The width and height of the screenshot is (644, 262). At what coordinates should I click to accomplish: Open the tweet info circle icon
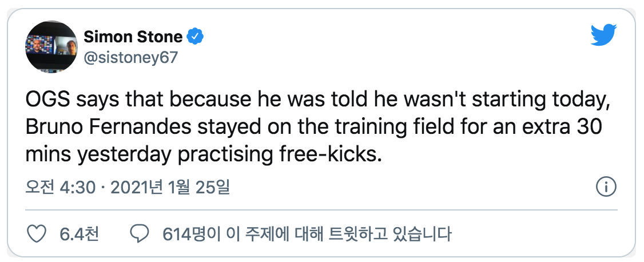coord(606,187)
